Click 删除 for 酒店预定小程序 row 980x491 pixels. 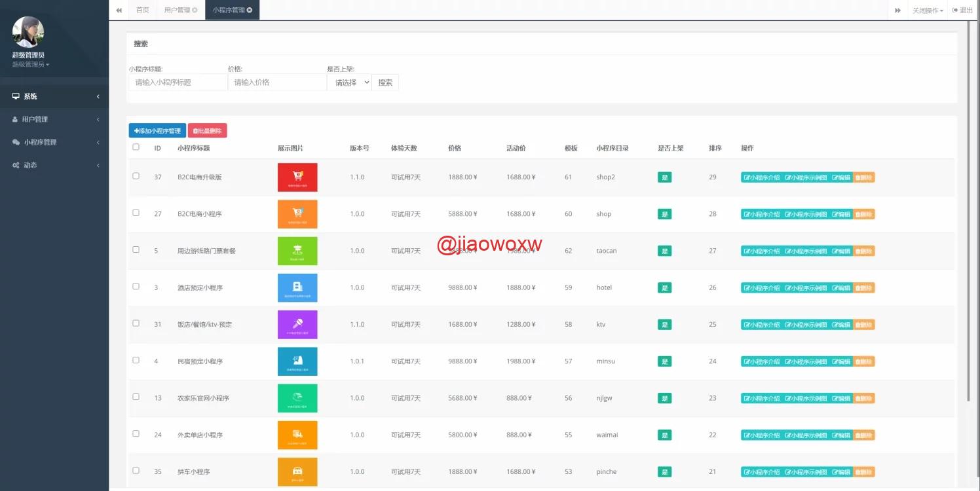(x=863, y=287)
